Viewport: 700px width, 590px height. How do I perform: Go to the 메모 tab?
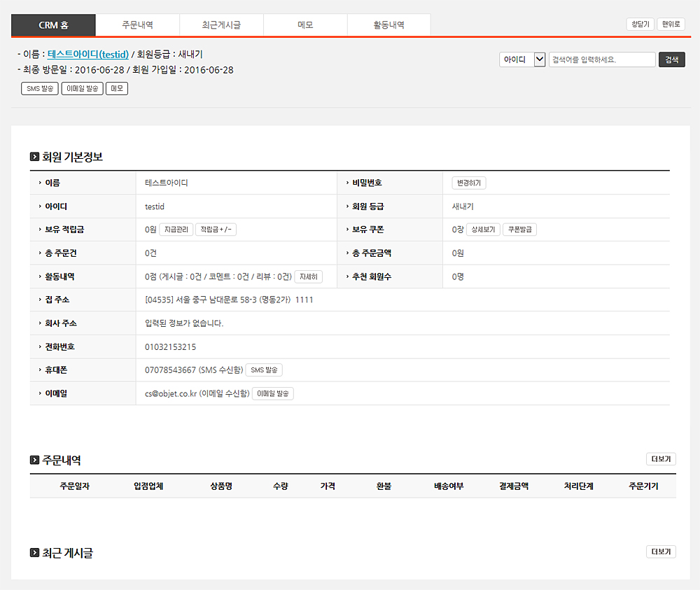[305, 24]
